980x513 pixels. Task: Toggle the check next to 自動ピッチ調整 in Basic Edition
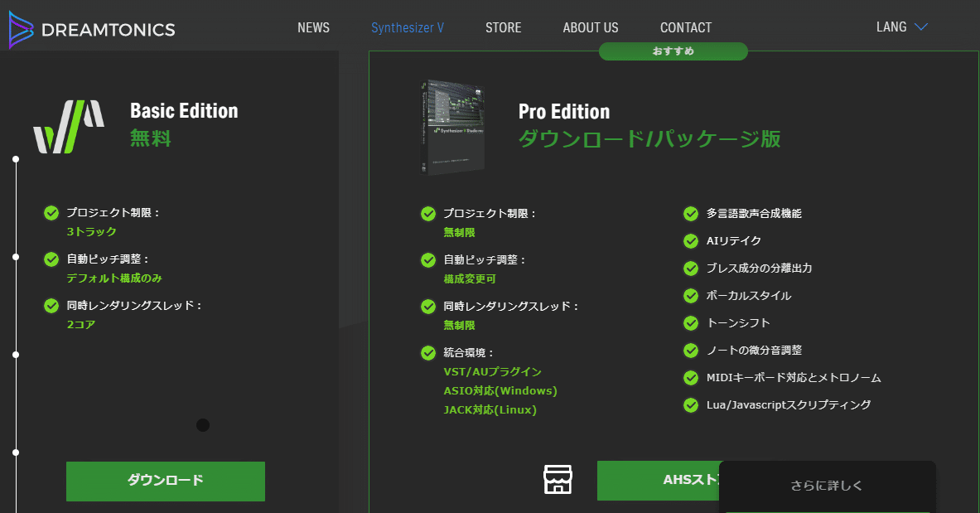pos(51,259)
